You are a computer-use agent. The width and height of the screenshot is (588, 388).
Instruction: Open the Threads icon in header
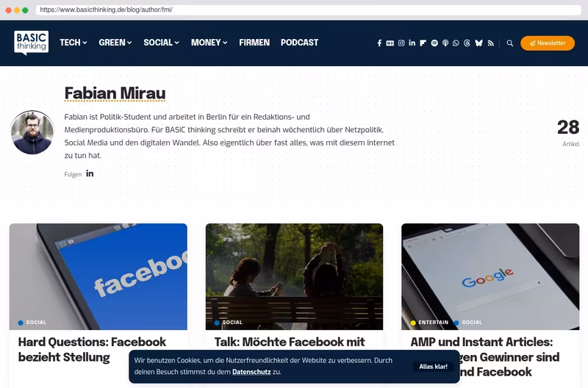point(467,43)
